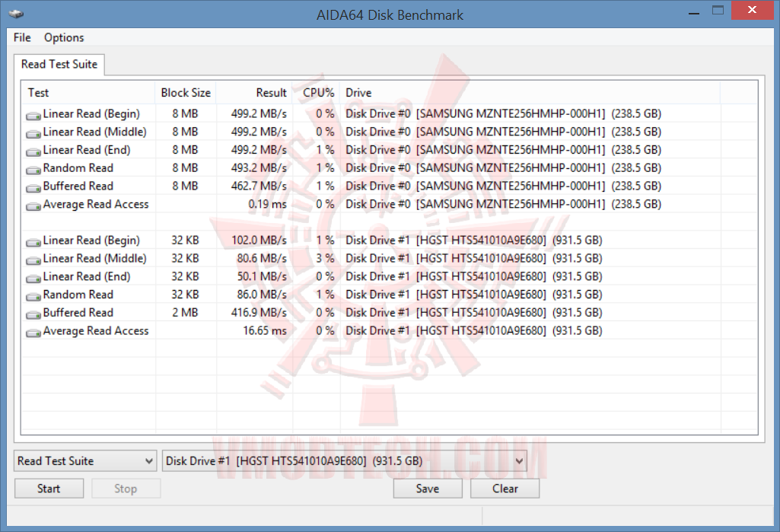Sort by the Block Size column header
780x532 pixels.
[x=186, y=93]
